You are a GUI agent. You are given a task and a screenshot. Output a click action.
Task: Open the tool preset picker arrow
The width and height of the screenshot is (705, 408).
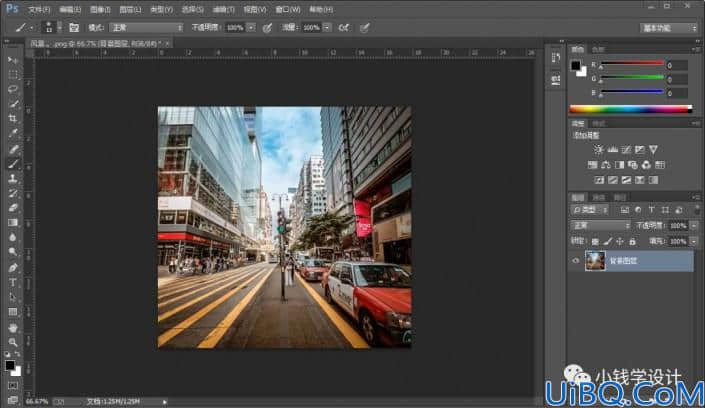pyautogui.click(x=31, y=28)
